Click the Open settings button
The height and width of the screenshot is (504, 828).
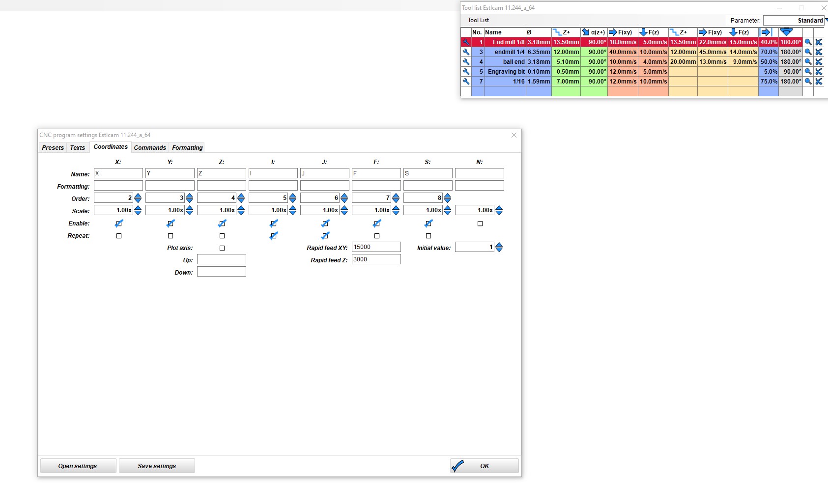pos(78,466)
